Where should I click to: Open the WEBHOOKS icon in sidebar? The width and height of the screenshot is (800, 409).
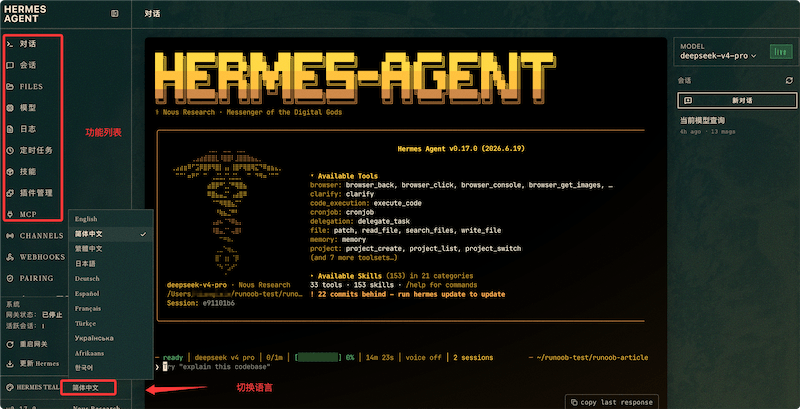point(10,257)
